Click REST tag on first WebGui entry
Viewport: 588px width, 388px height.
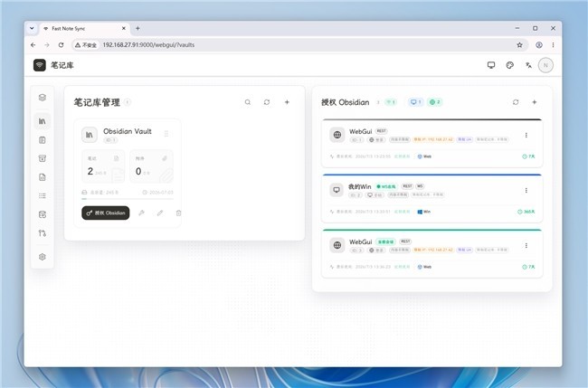click(382, 131)
